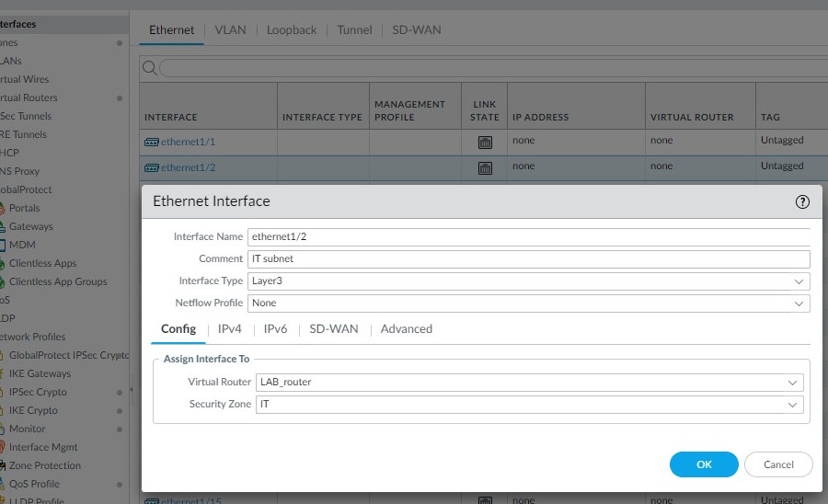Open the ethernet1/2 interface link
Image resolution: width=828 pixels, height=504 pixels.
[188, 167]
